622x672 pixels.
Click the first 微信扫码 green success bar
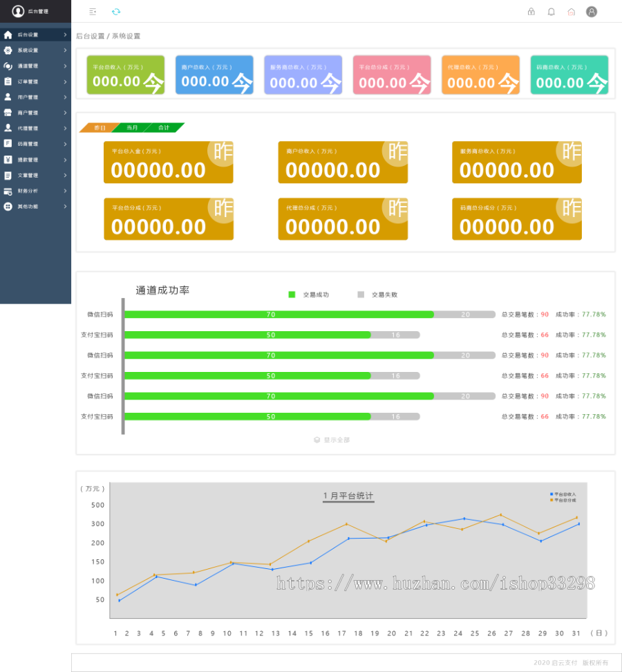click(x=279, y=315)
